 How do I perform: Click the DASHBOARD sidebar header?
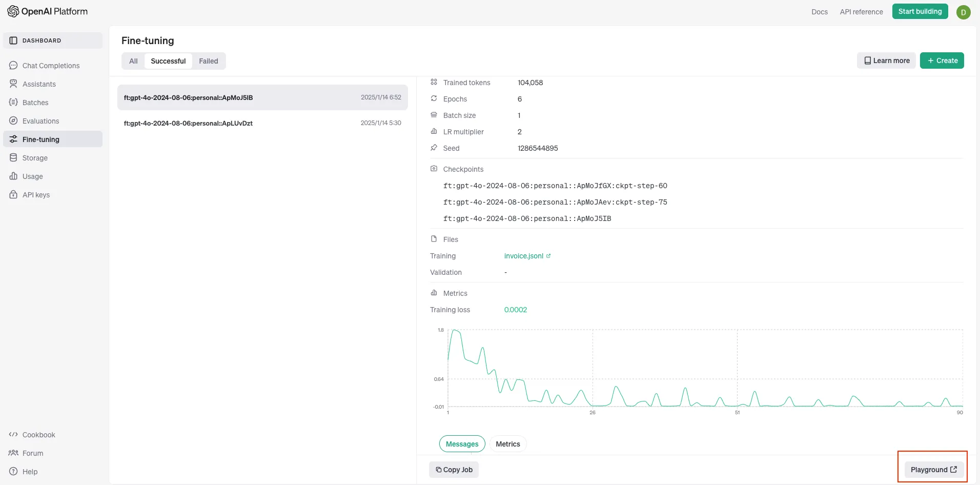coord(53,41)
